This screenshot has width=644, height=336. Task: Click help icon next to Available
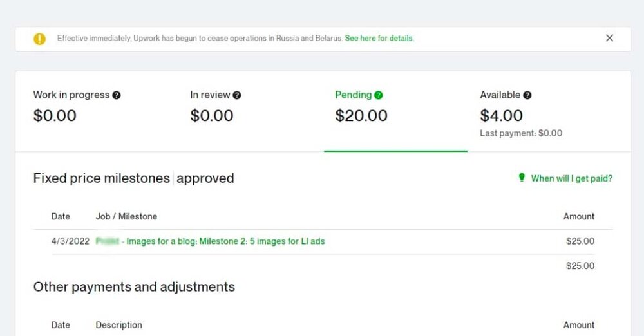[x=527, y=95]
